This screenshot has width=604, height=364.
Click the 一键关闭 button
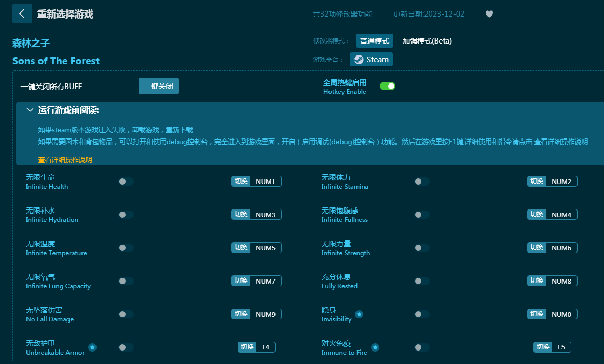(158, 86)
